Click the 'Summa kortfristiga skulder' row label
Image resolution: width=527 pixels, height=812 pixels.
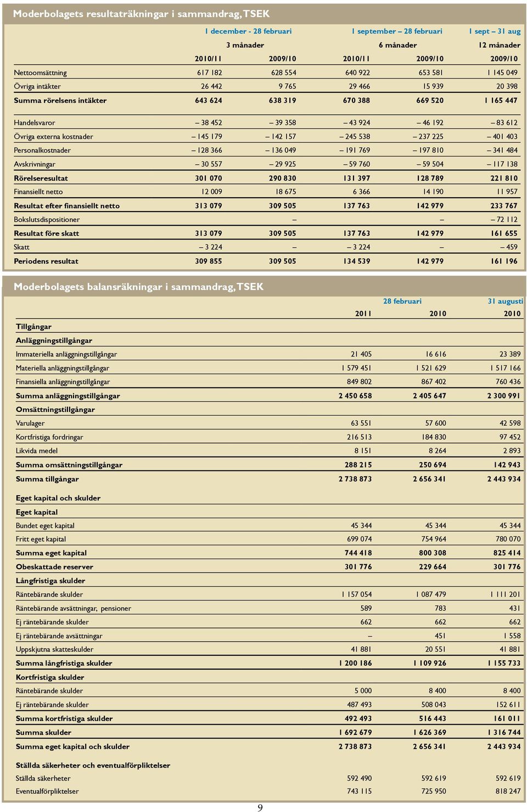click(64, 719)
